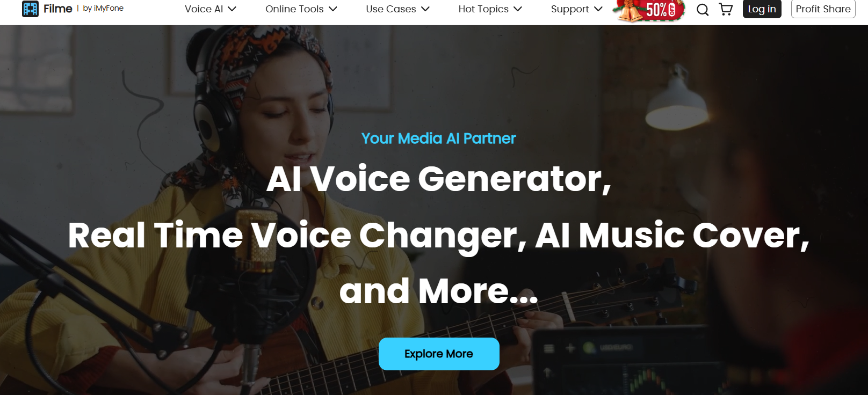The image size is (868, 395).
Task: Expand the Online Tools chevron arrow
Action: pyautogui.click(x=333, y=9)
